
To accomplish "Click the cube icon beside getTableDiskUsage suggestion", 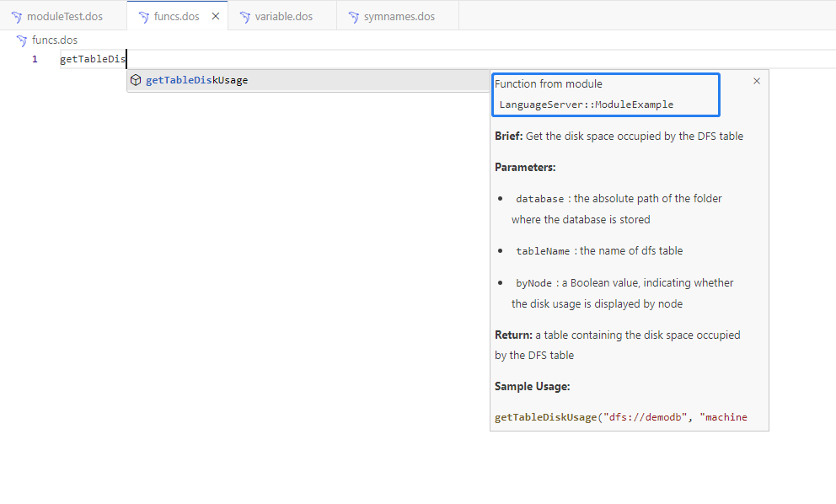I will (136, 80).
